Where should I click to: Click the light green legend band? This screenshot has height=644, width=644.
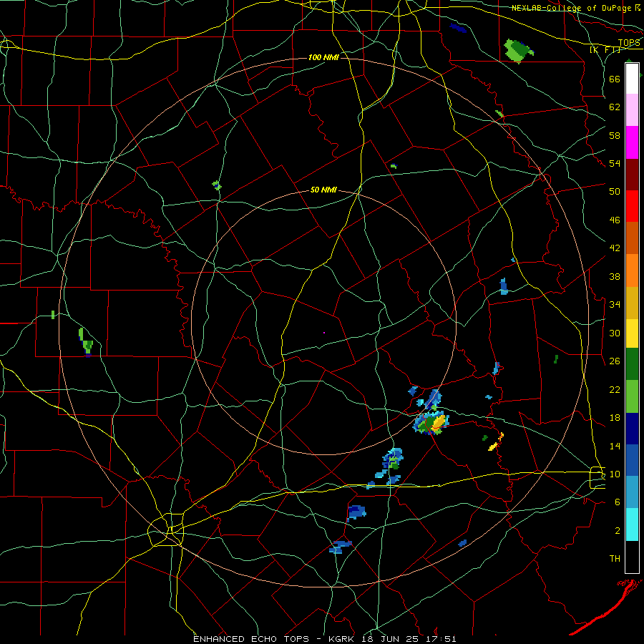pyautogui.click(x=632, y=396)
